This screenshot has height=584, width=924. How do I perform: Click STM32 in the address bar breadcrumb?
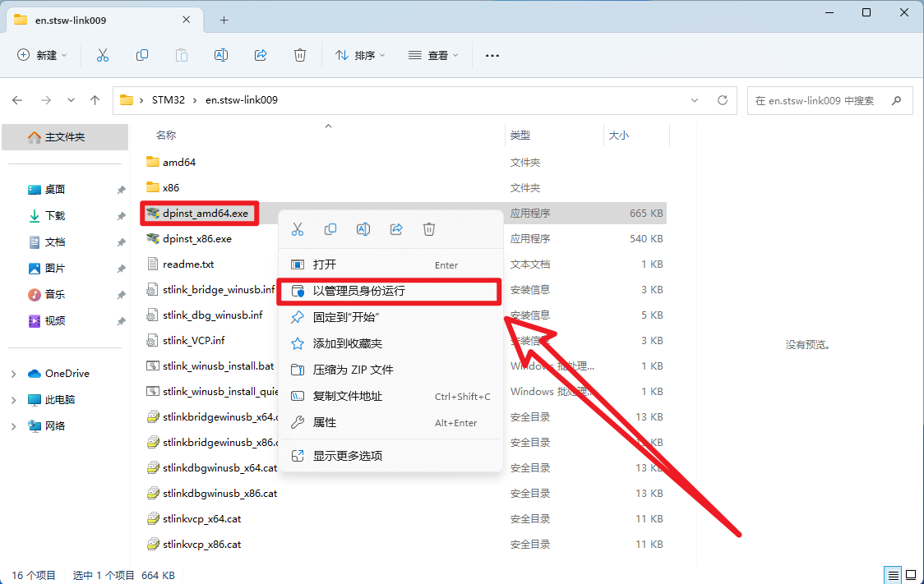point(168,100)
